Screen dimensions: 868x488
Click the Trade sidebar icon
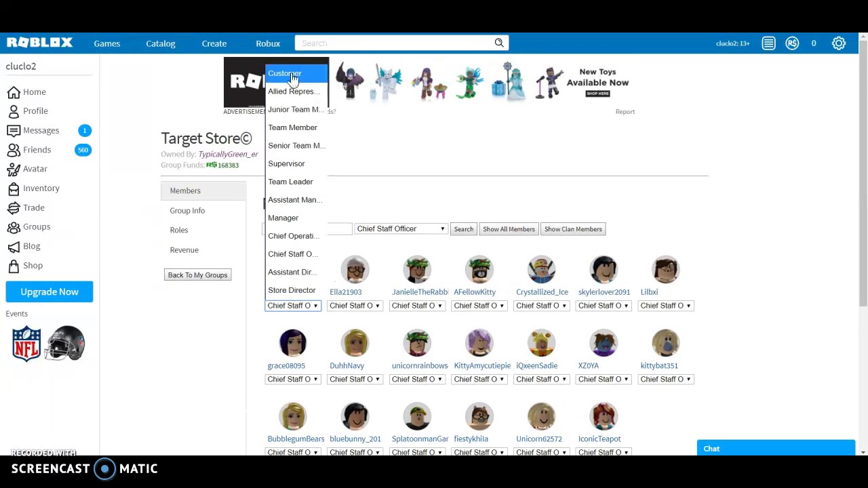coord(14,207)
